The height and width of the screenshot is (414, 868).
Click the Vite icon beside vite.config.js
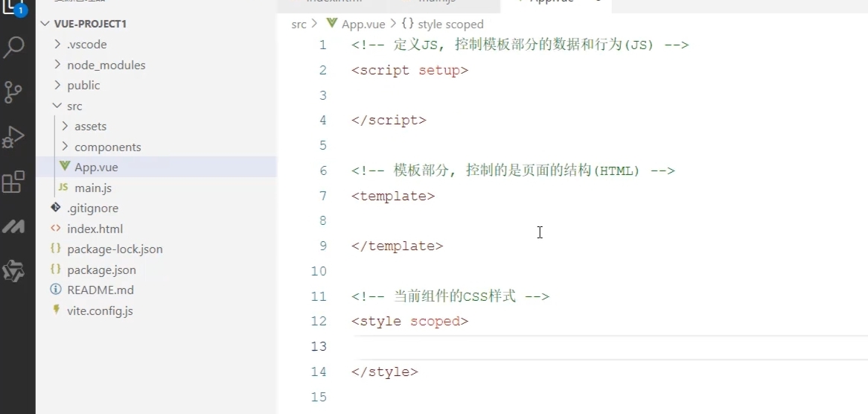[55, 310]
